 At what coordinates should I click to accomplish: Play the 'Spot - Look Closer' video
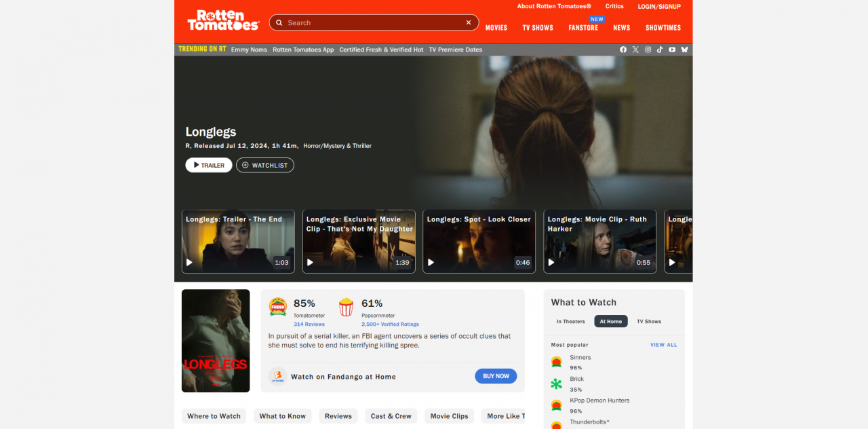479,242
